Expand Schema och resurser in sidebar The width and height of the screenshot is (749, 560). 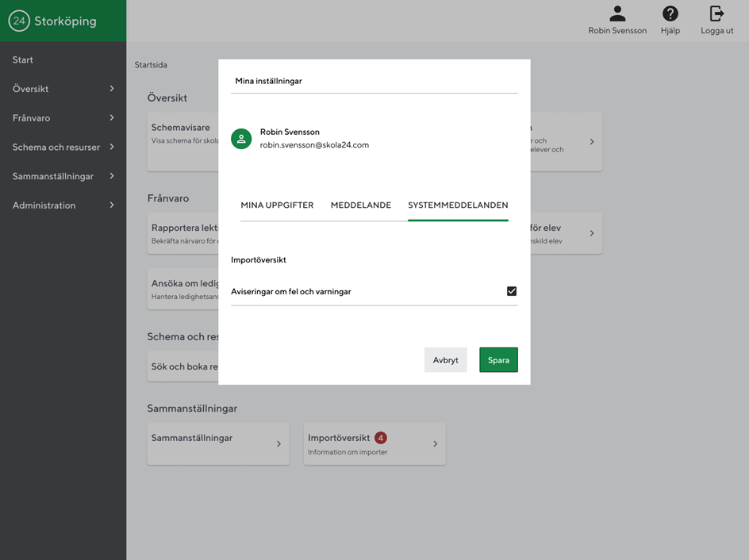[63, 147]
